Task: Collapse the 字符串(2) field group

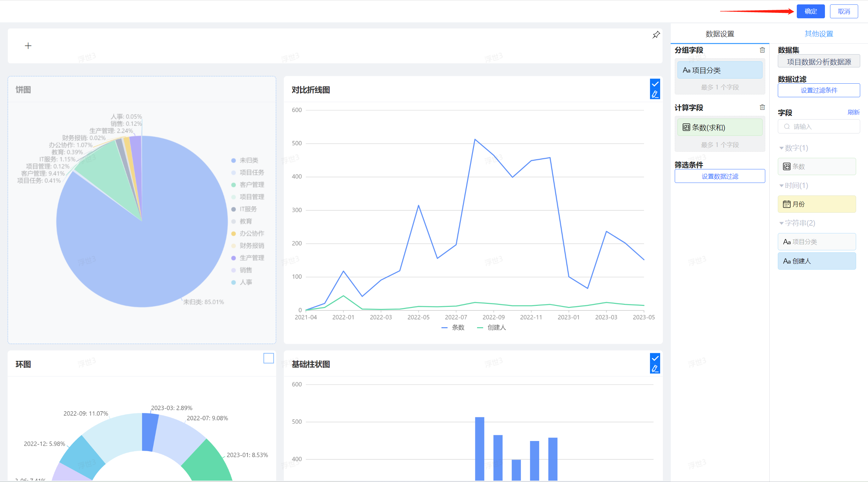Action: pos(797,223)
